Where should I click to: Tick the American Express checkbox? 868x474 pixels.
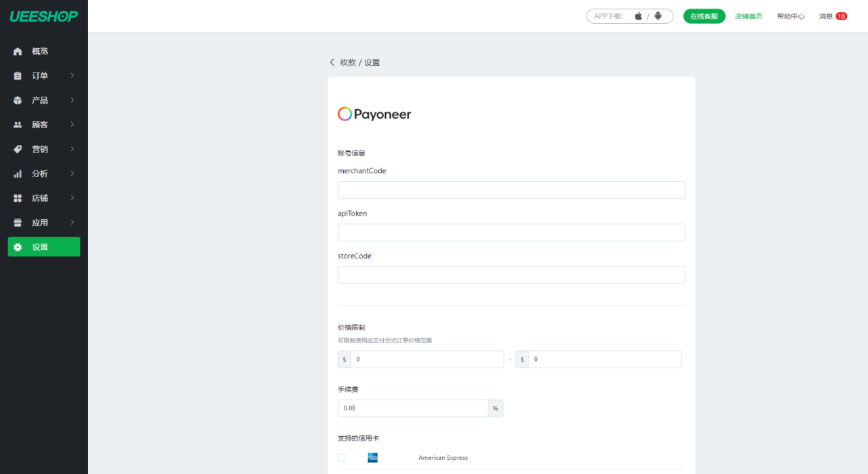point(341,458)
